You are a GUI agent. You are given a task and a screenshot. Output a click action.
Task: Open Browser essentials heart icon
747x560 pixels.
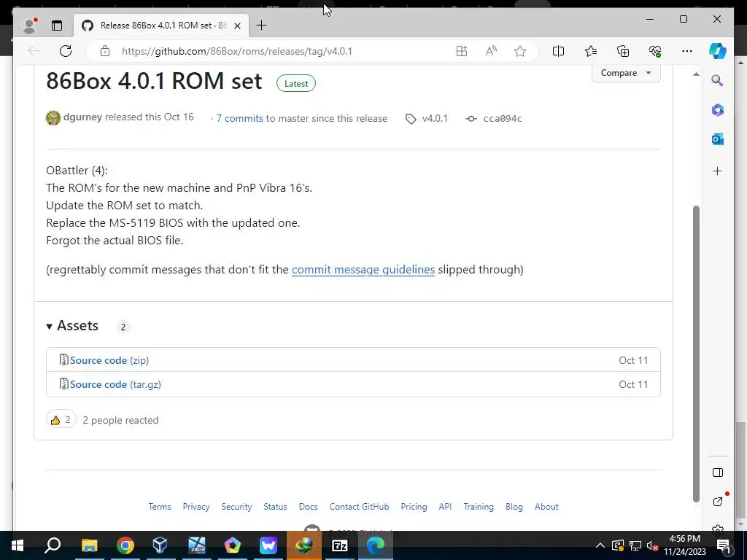[x=655, y=51]
